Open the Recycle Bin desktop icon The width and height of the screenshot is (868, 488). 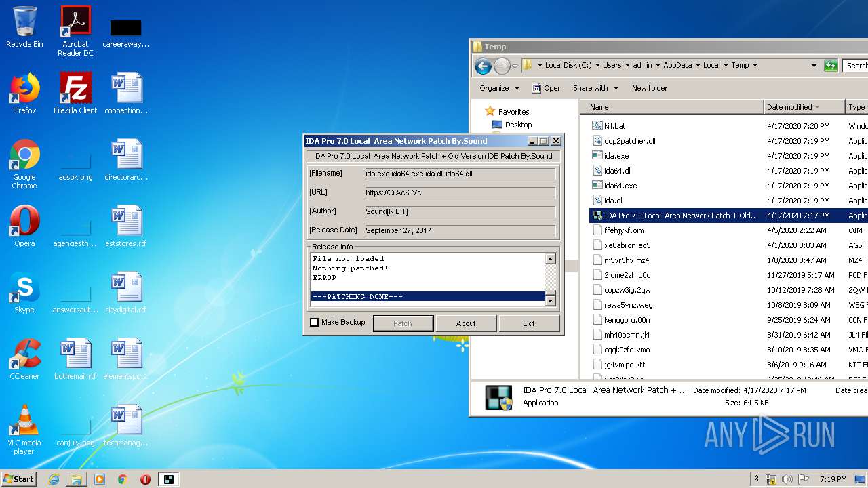pyautogui.click(x=24, y=27)
